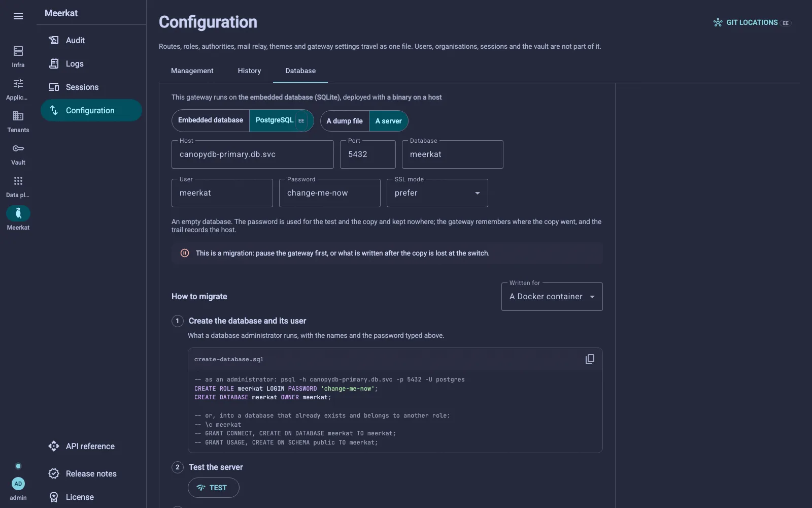Click the Password input field

pos(330,193)
